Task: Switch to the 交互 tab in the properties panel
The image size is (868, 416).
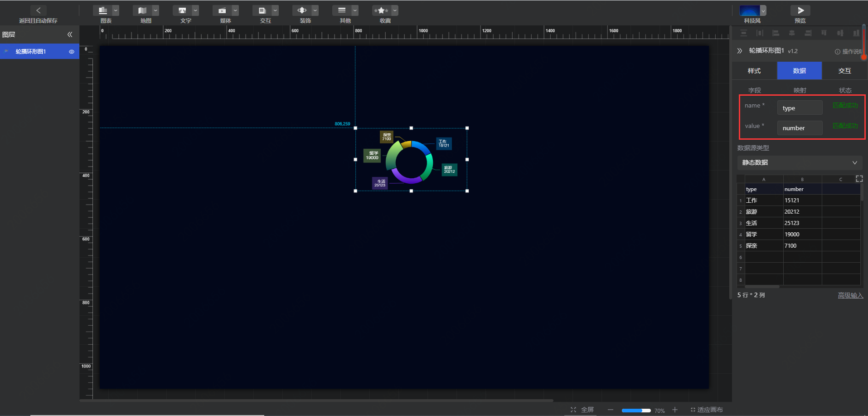Action: (x=844, y=71)
